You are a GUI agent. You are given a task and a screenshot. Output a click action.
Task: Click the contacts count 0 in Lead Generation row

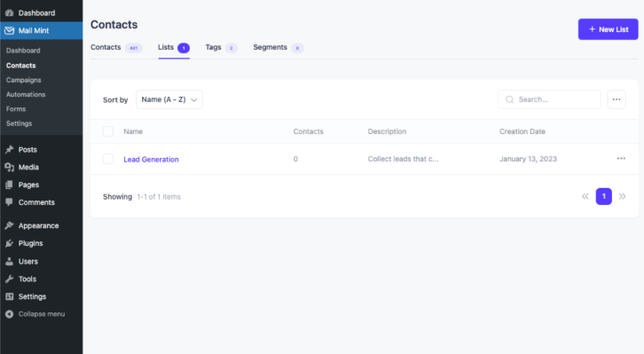[295, 159]
